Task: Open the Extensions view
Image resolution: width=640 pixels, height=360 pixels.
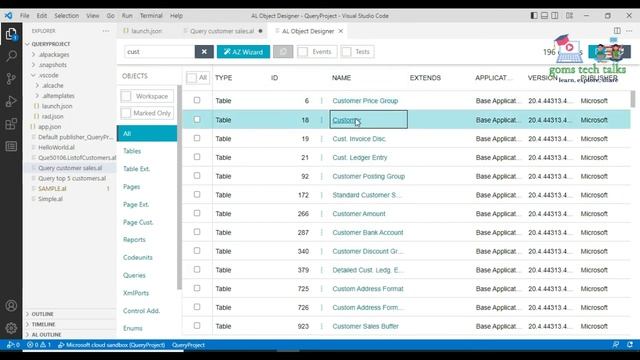Action: pyautogui.click(x=11, y=124)
